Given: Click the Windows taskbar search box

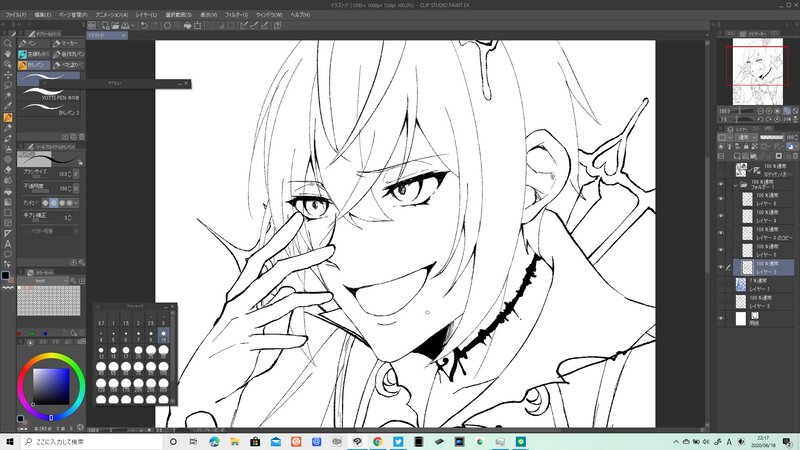Looking at the screenshot, I should point(93,441).
